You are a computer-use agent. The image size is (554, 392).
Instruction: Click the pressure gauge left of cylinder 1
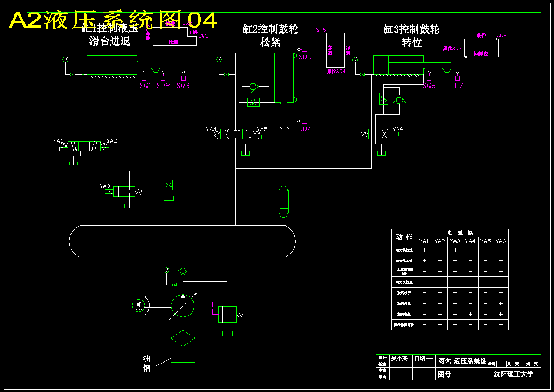(x=65, y=59)
